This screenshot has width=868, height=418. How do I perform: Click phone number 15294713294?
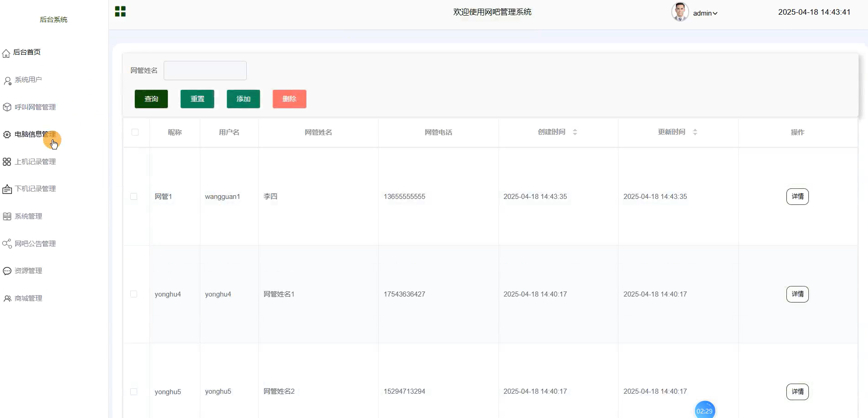click(x=404, y=391)
